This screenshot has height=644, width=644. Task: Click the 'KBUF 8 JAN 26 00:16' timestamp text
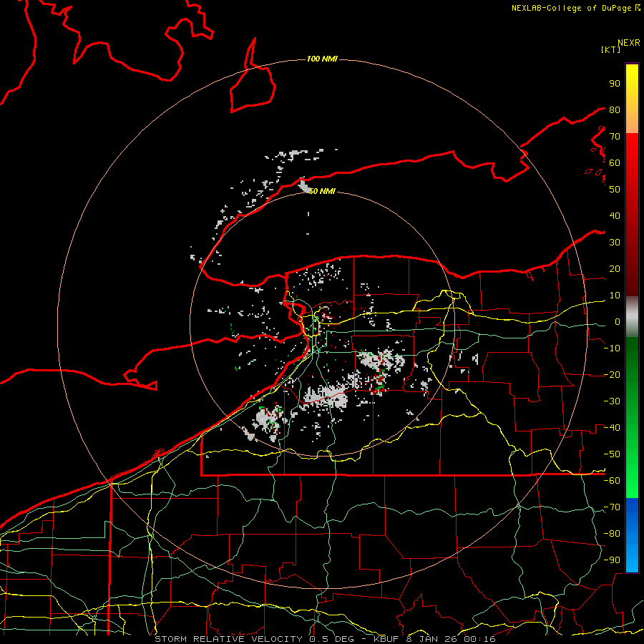click(x=434, y=639)
